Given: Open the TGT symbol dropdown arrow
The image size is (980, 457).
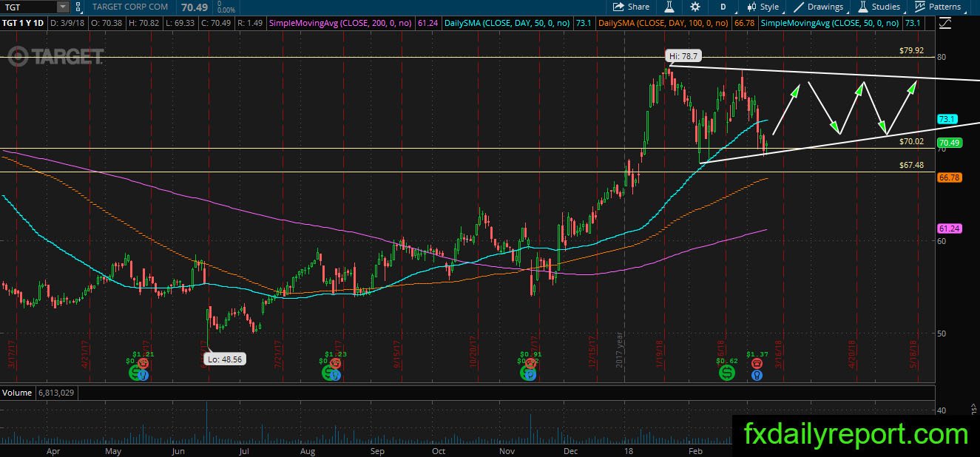Looking at the screenshot, I should pyautogui.click(x=63, y=7).
